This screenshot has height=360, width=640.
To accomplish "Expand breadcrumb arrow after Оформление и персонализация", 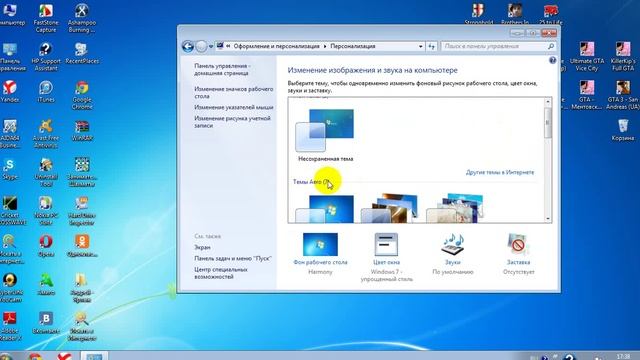I will click(325, 47).
